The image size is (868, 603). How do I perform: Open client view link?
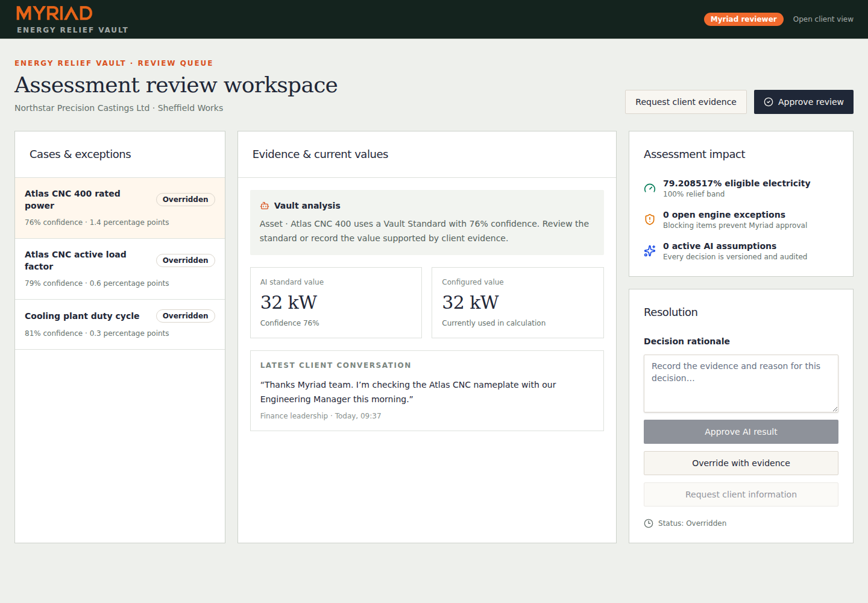(823, 19)
